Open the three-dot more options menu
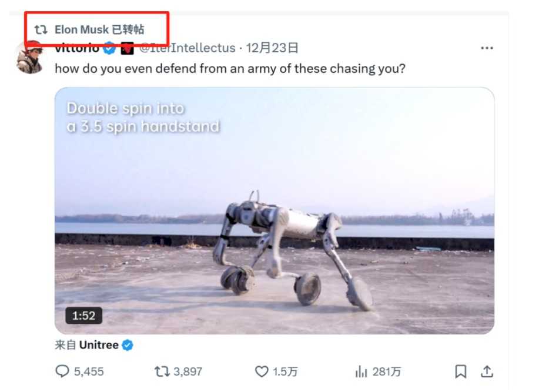 [487, 48]
